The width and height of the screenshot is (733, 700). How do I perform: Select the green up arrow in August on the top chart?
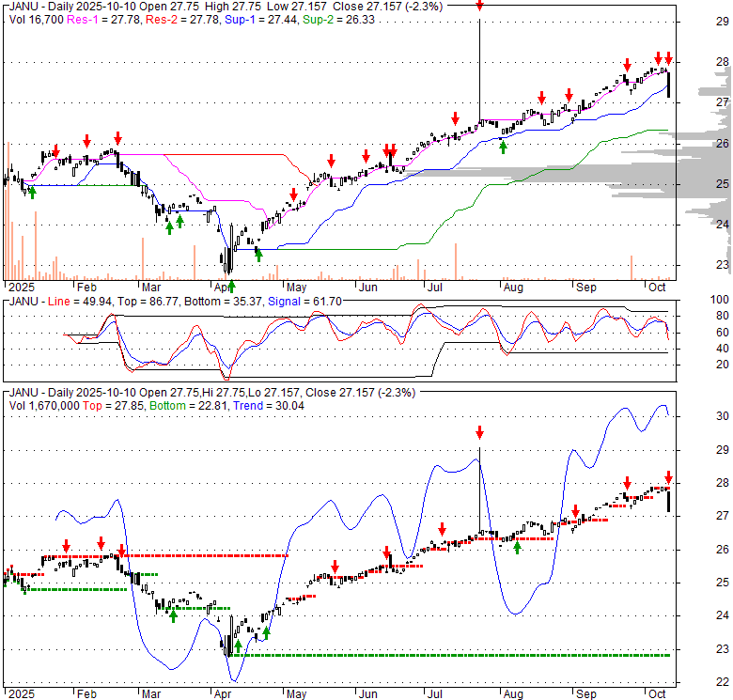pos(503,148)
